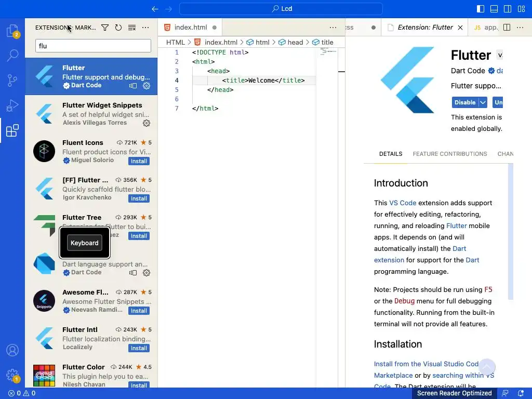Open the DETAILS tab
The width and height of the screenshot is (532, 399).
coord(391,154)
